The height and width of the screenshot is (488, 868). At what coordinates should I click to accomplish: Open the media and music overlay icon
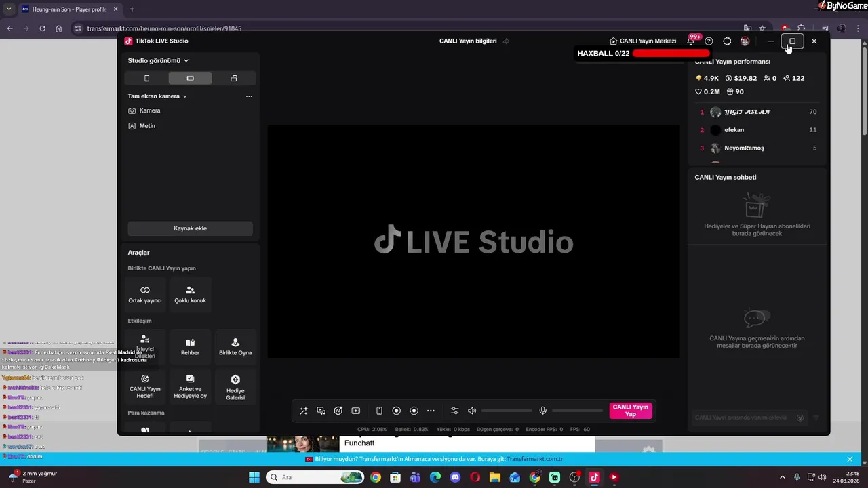click(x=321, y=411)
